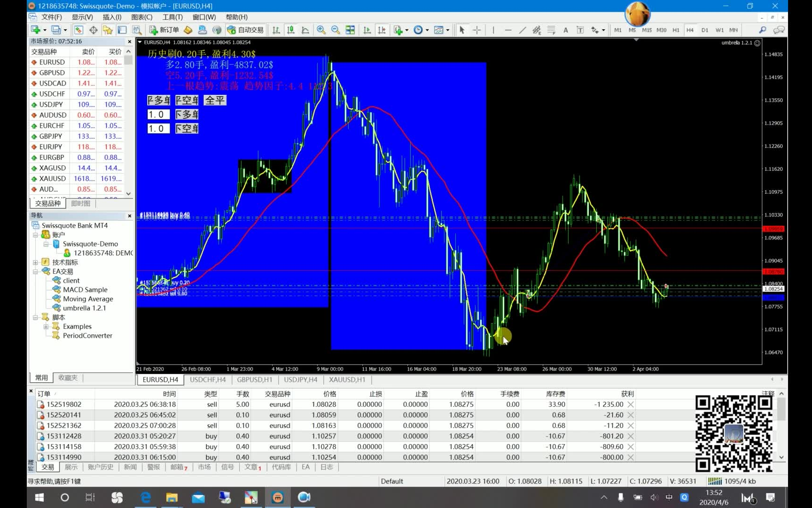Switch timeframe to H1
This screenshot has height=508, width=812.
676,30
